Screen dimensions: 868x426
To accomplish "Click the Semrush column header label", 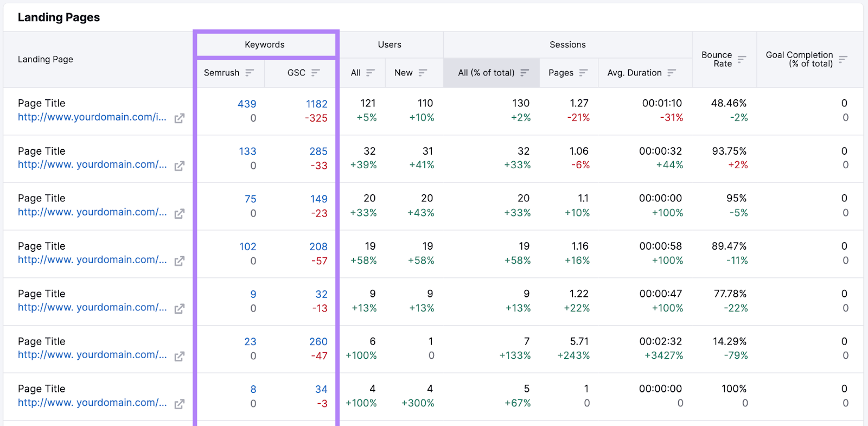I will [221, 73].
